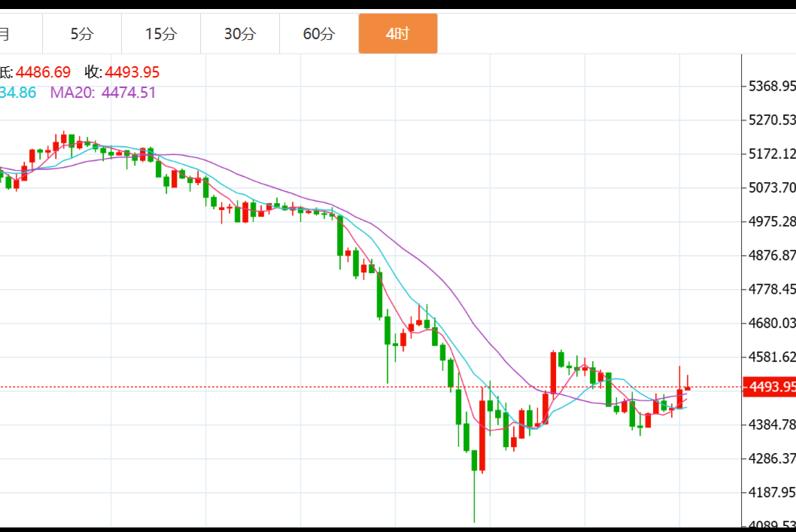Click the purple MA20 4474.51 label

(x=103, y=93)
